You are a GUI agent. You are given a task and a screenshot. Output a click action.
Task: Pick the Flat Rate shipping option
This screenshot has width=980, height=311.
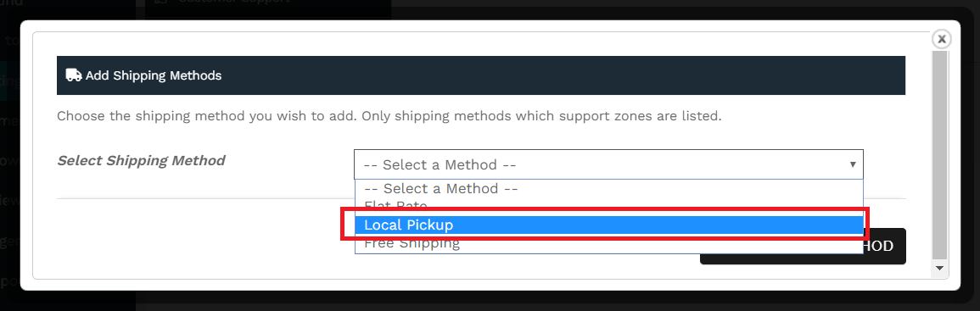coord(608,206)
